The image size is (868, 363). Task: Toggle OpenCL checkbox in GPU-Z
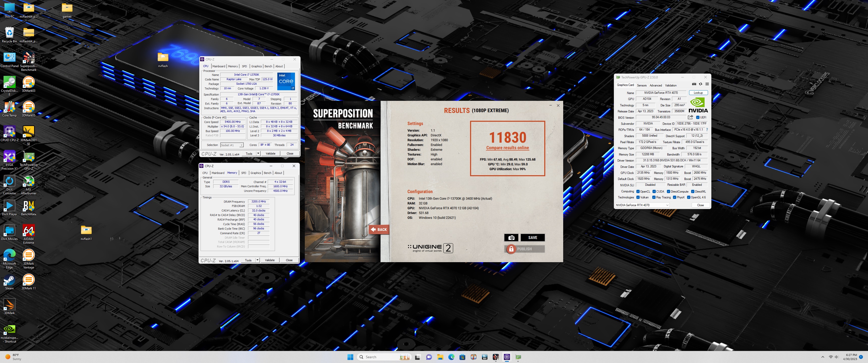click(638, 192)
